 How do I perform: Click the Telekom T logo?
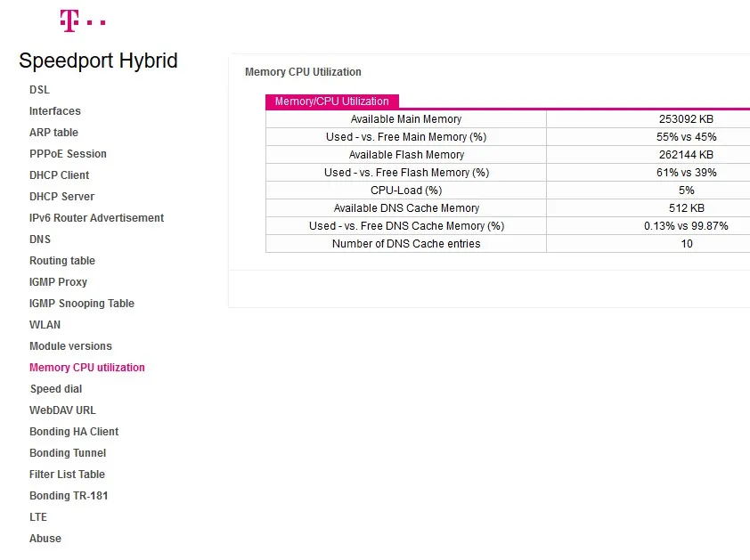82,21
